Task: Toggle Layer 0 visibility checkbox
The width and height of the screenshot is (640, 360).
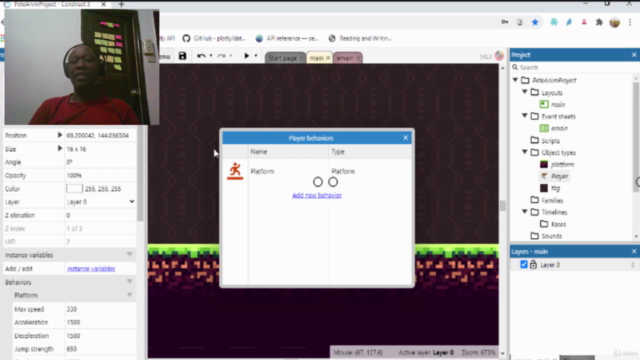Action: [524, 265]
